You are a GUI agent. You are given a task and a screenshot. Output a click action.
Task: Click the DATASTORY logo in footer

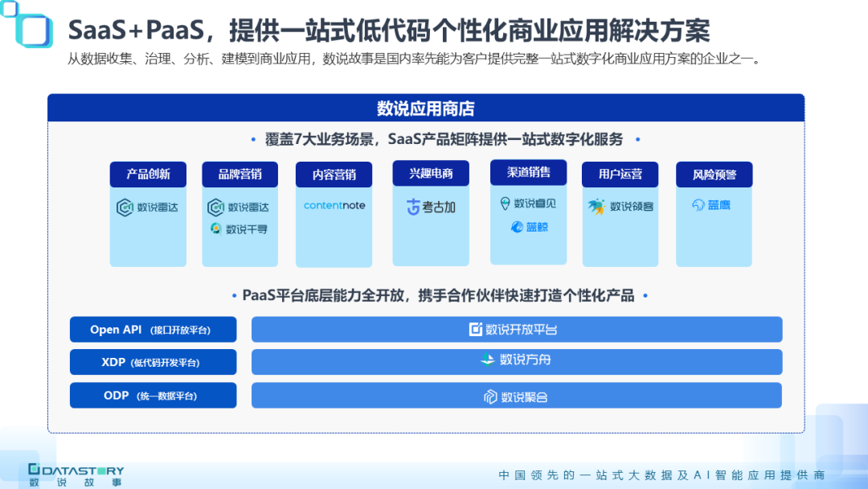pos(76,475)
